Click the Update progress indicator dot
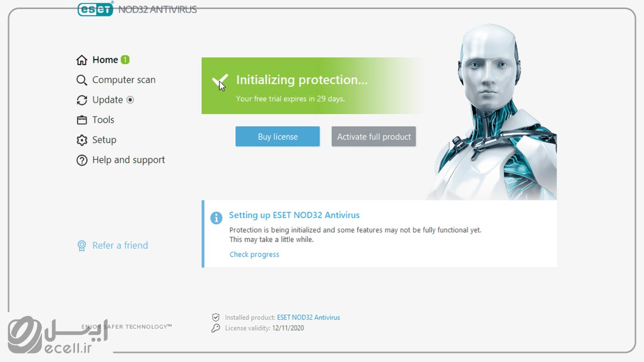The width and height of the screenshot is (644, 362). tap(130, 100)
